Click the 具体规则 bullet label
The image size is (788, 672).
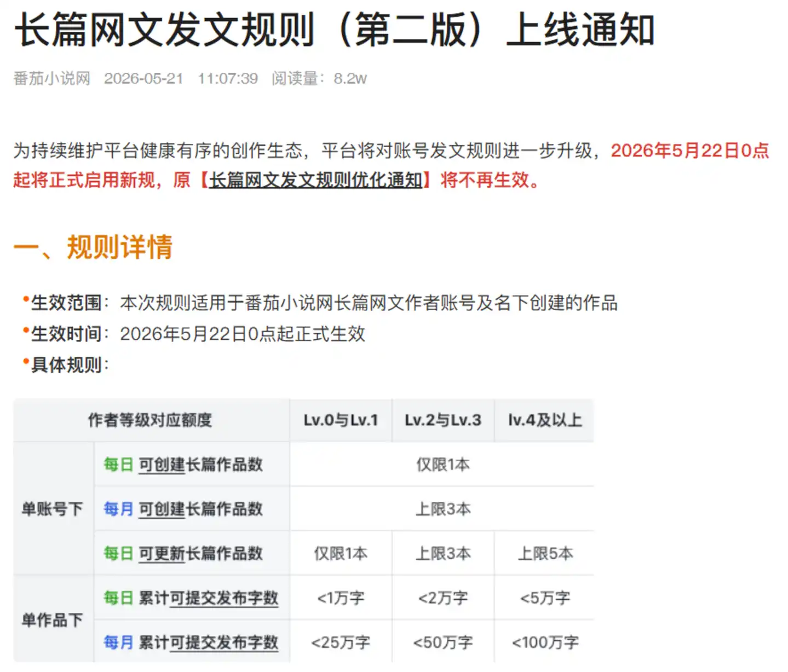pyautogui.click(x=66, y=365)
